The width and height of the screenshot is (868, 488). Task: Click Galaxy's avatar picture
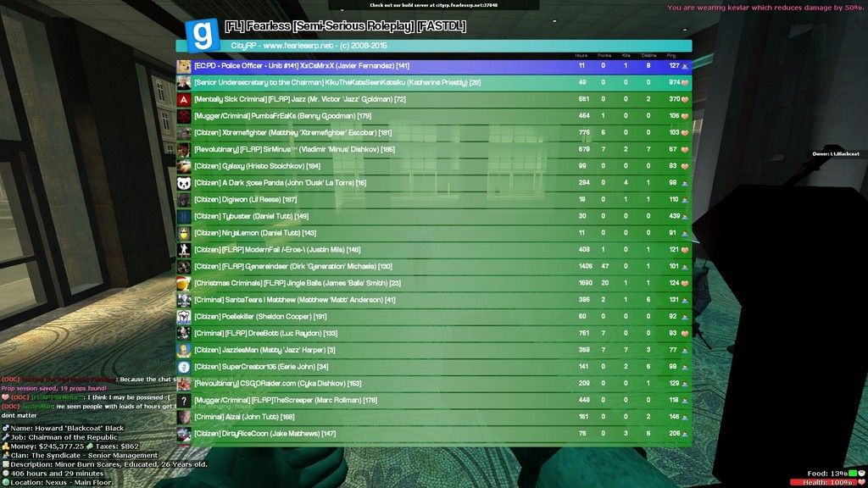point(184,167)
